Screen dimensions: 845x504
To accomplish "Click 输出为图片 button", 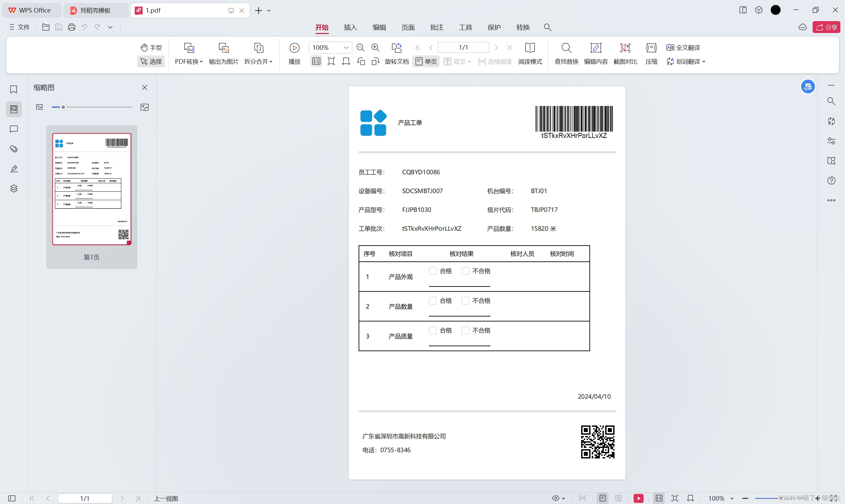I will (x=224, y=54).
